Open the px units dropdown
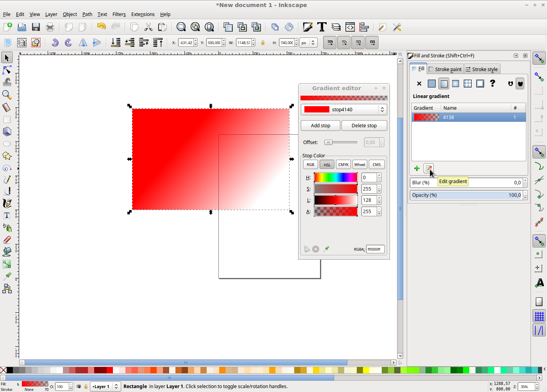547x392 pixels. [x=308, y=43]
